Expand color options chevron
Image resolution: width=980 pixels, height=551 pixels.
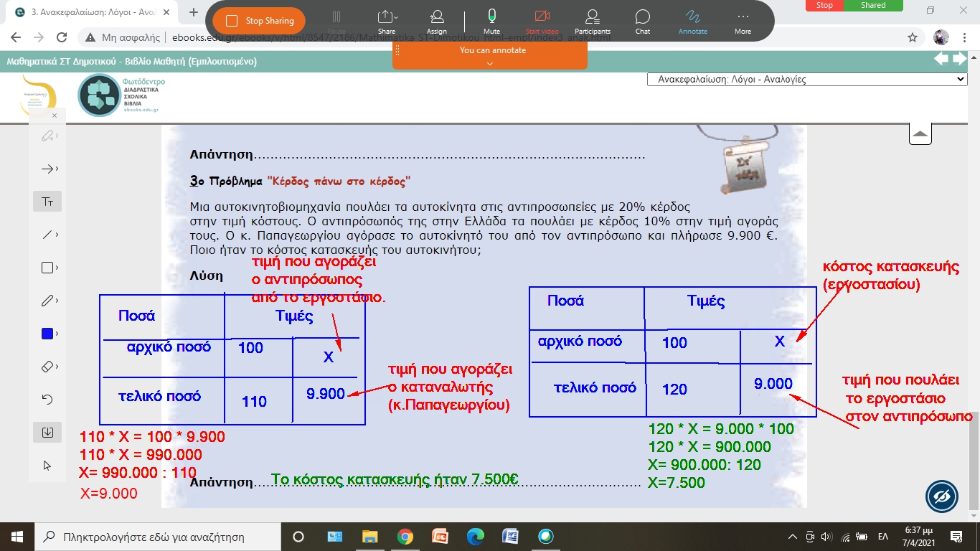click(x=57, y=334)
